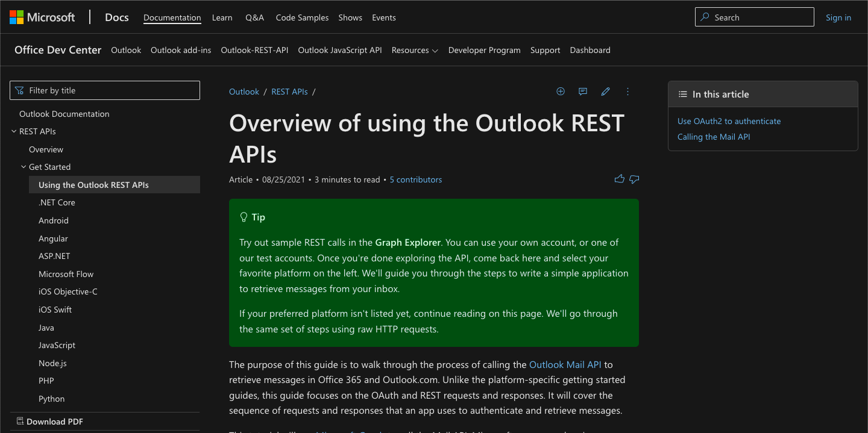Open the Outlook Mail API link

[x=565, y=364]
